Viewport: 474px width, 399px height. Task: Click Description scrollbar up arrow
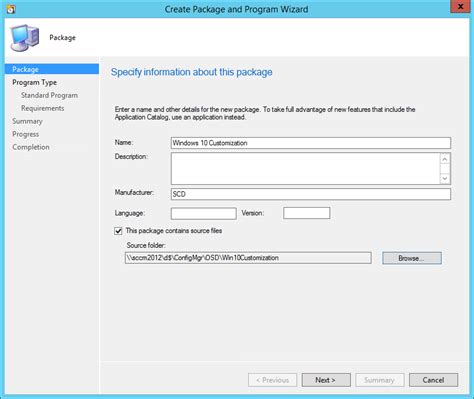(445, 159)
